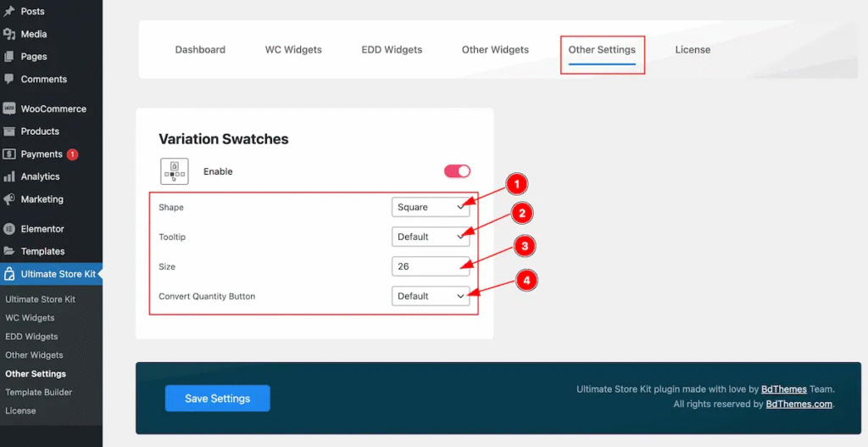Switch to the EDD Widgets tab

(392, 50)
